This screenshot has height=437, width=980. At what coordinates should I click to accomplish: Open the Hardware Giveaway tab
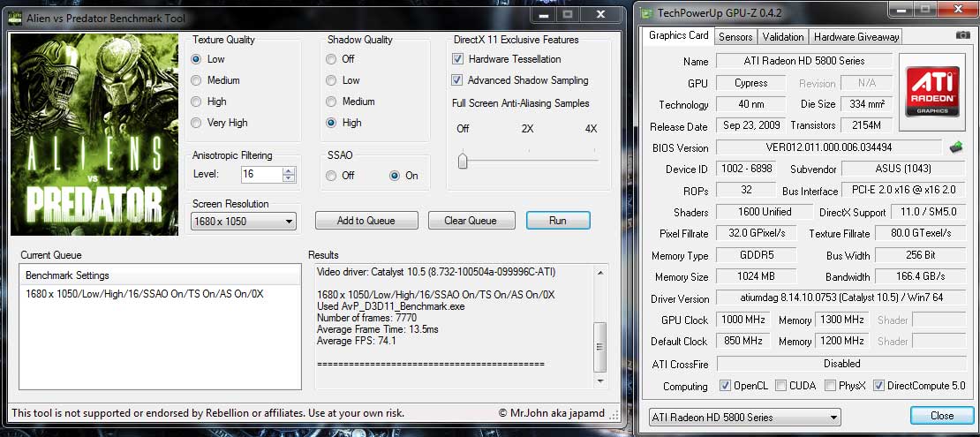856,37
